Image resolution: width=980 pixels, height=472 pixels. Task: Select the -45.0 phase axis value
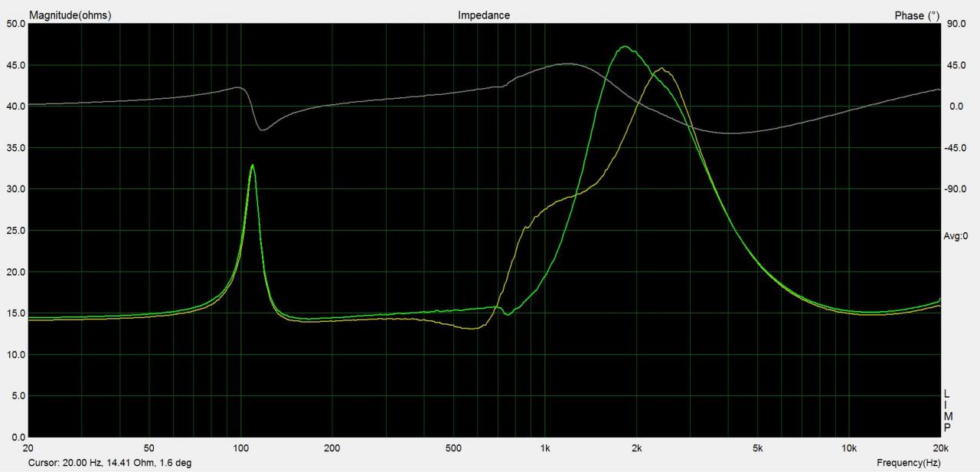click(x=956, y=148)
